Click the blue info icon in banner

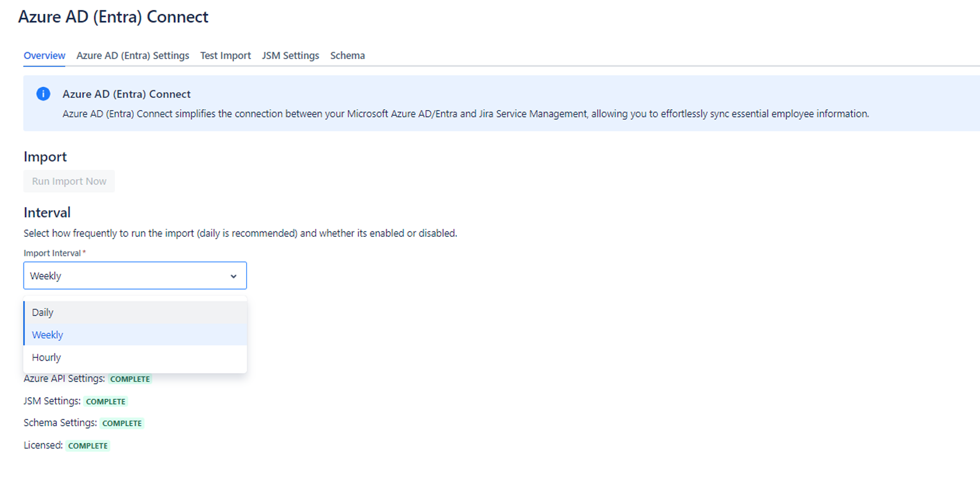tap(43, 94)
